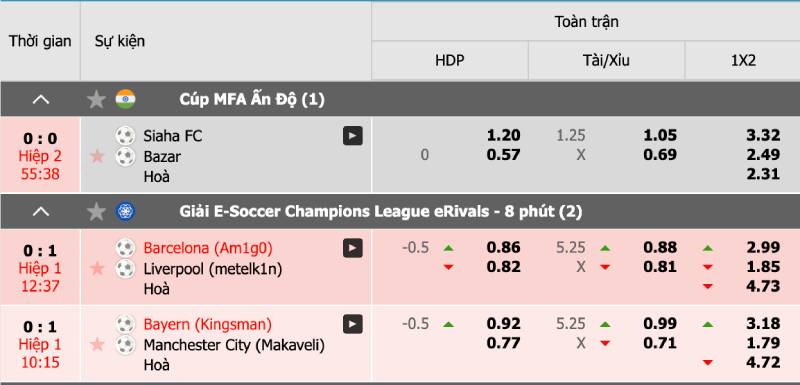Image resolution: width=800 pixels, height=385 pixels.
Task: Choose draw odds 4.72 for Bayern match
Action: click(x=762, y=363)
